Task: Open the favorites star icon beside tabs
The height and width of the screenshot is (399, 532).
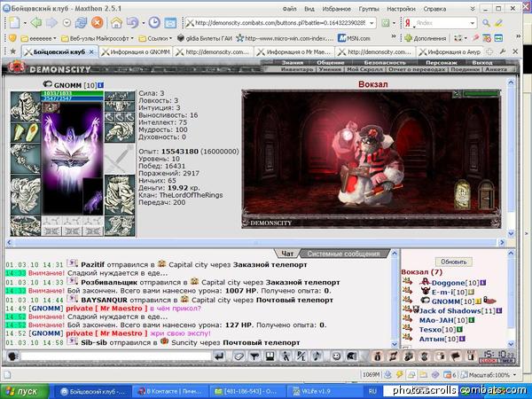Action: click(x=13, y=51)
